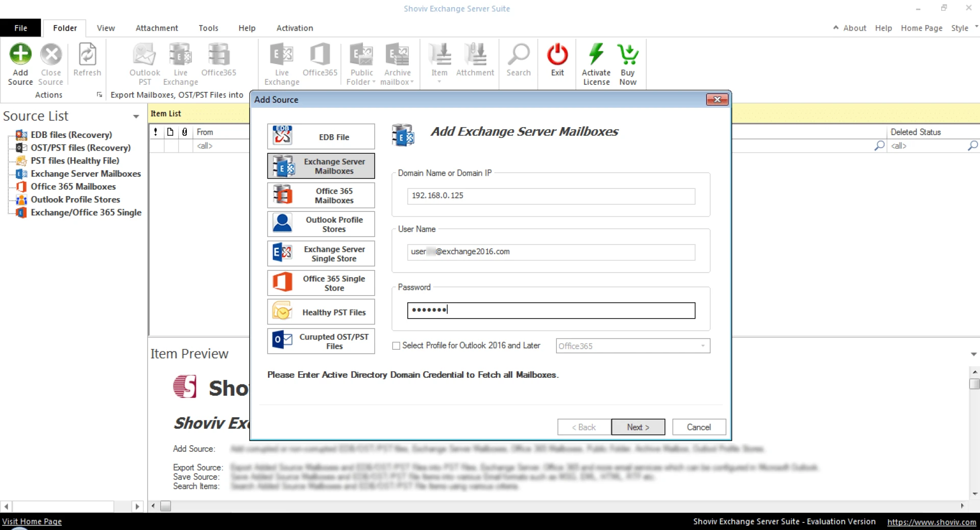This screenshot has height=530, width=980.
Task: Enable Select Profile for Outlook 2016 checkbox
Action: click(396, 346)
